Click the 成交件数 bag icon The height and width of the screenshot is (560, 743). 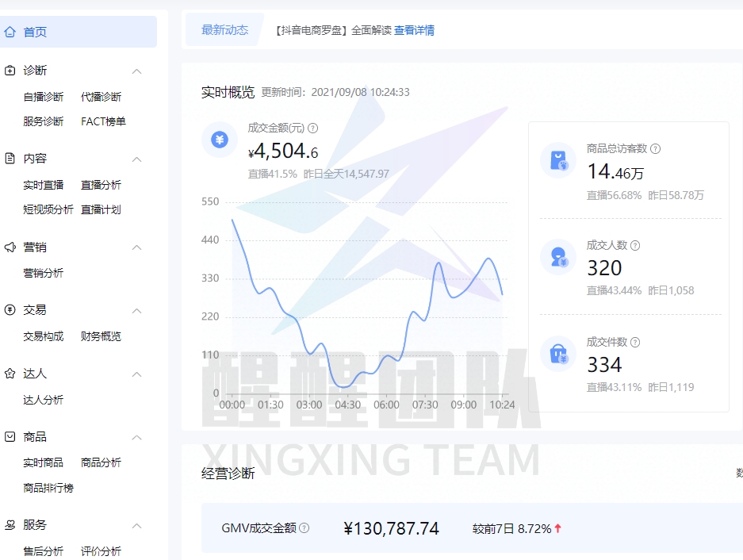560,351
